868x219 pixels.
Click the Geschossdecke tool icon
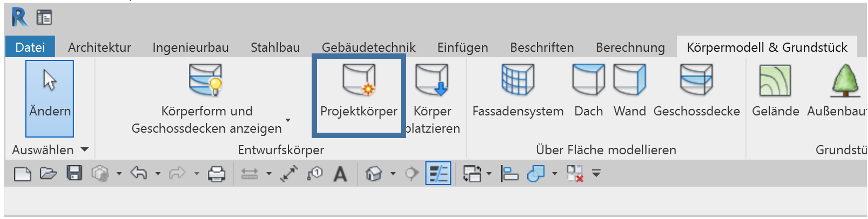(x=696, y=80)
